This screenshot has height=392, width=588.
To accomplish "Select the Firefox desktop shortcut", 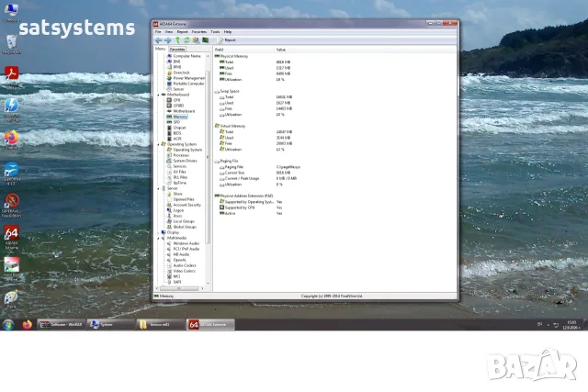I will click(x=11, y=140).
